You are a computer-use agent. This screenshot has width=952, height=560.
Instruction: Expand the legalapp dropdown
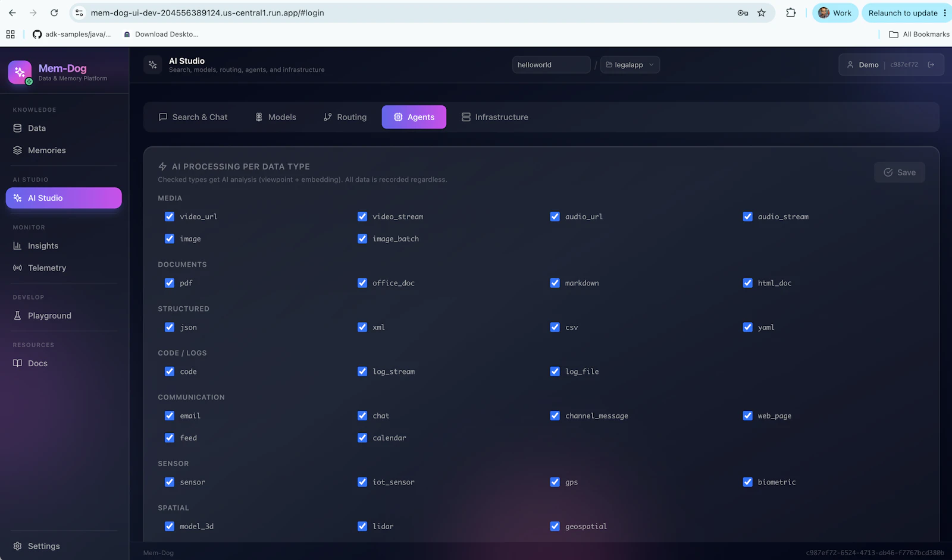(x=630, y=65)
